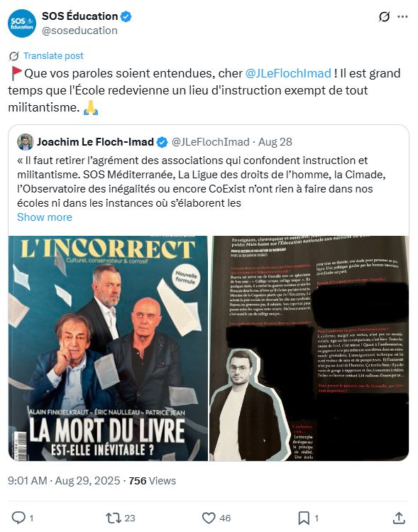Click SOS Éducation verified badge
This screenshot has height=532, width=418.
pos(126,16)
